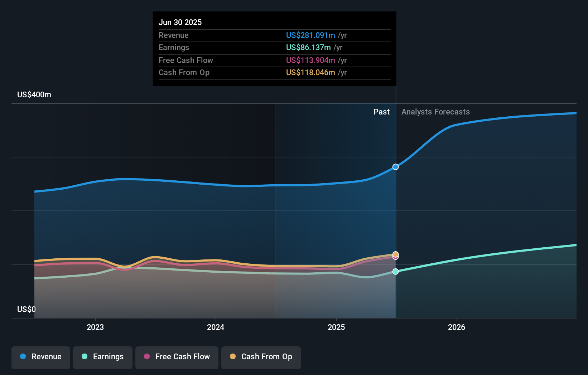Select the blue Revenue legend dot
Screen dimensions: 588x375
22,357
